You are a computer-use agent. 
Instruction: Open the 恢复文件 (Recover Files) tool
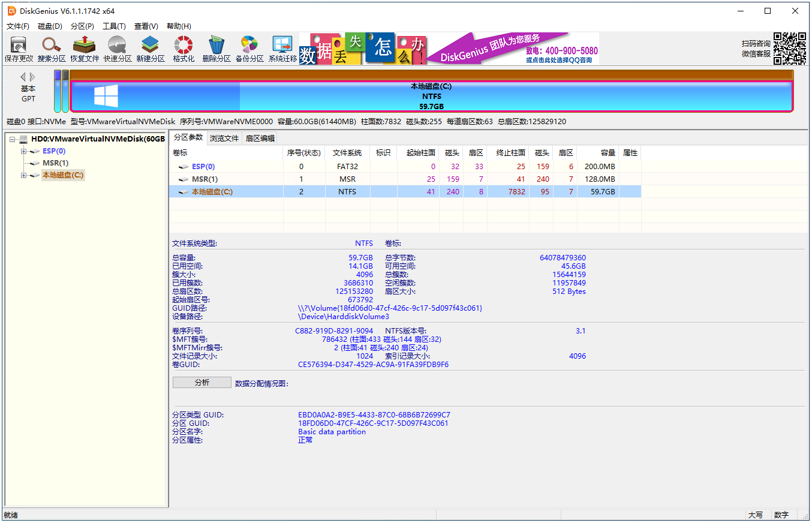click(84, 48)
